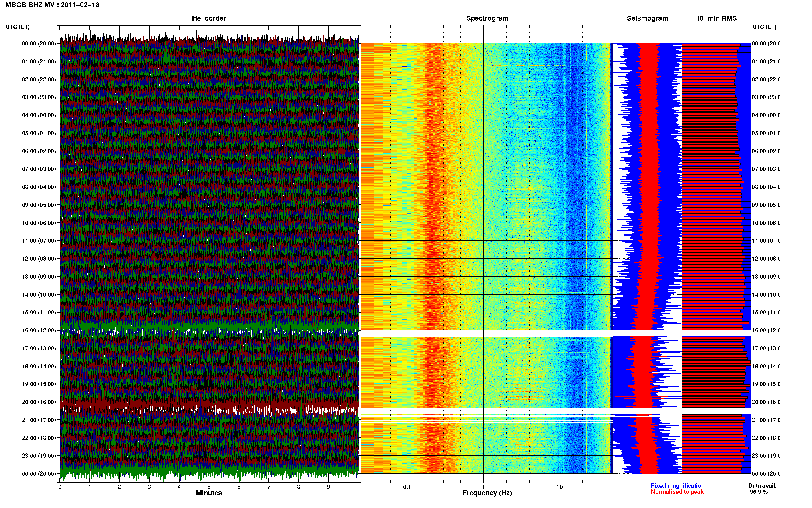Image resolution: width=812 pixels, height=508 pixels.
Task: Click left time label '17:00 (13:00)'
Action: point(39,348)
